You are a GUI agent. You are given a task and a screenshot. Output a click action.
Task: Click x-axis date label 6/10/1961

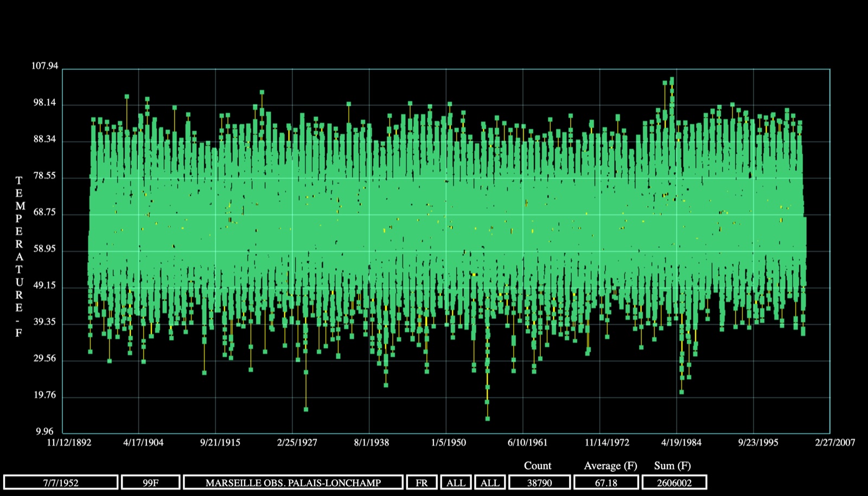point(527,442)
